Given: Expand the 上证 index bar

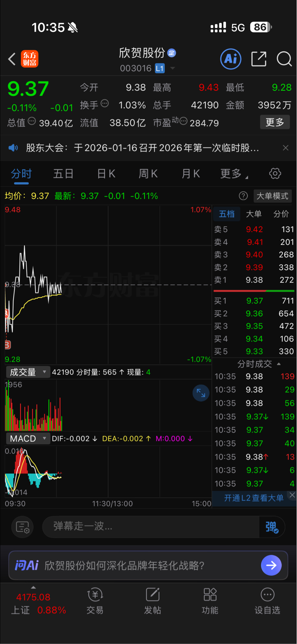Looking at the screenshot, I should [x=33, y=587].
